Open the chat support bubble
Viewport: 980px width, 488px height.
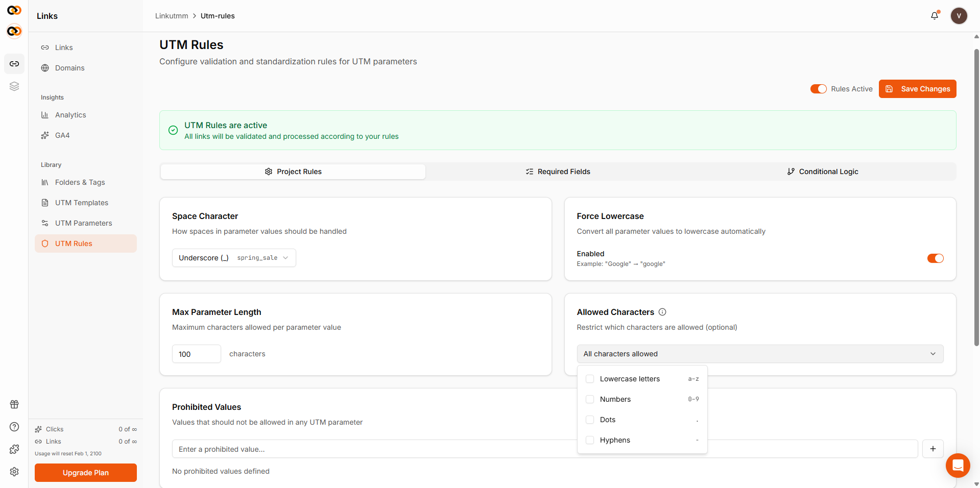click(958, 466)
